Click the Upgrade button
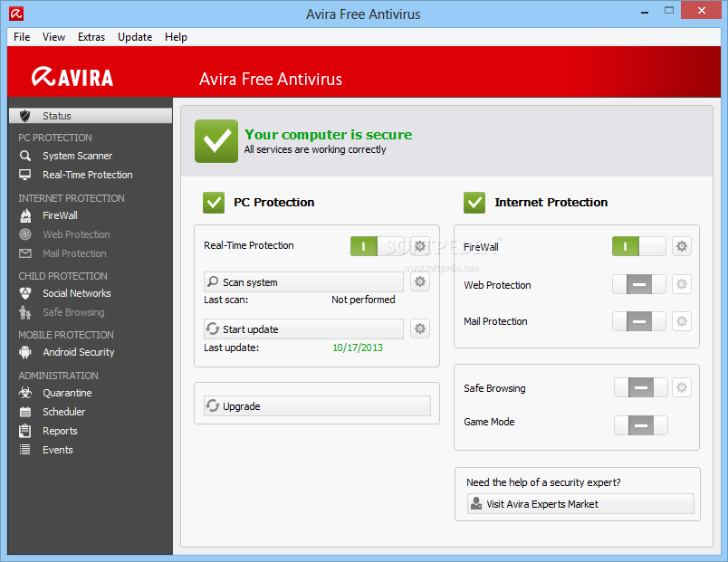This screenshot has width=728, height=562. [317, 406]
